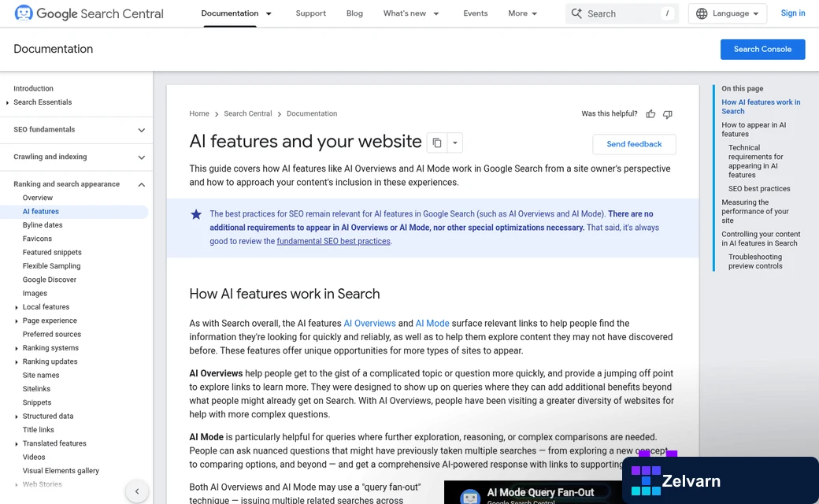Open Videos in the sidebar
819x504 pixels.
(34, 457)
